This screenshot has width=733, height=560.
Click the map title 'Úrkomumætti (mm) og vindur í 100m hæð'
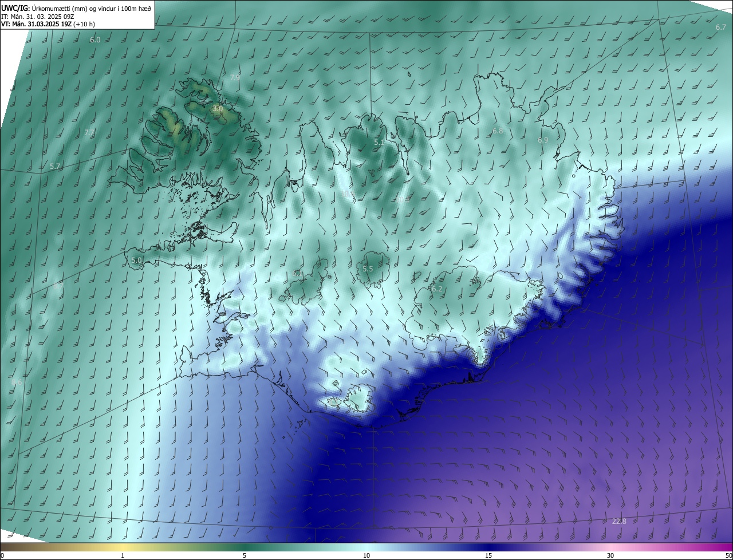click(91, 9)
